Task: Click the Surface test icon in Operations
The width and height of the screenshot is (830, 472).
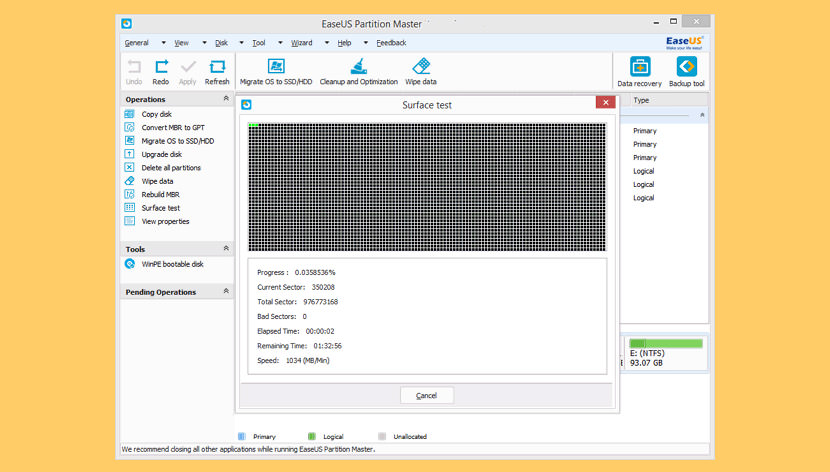Action: [x=130, y=207]
